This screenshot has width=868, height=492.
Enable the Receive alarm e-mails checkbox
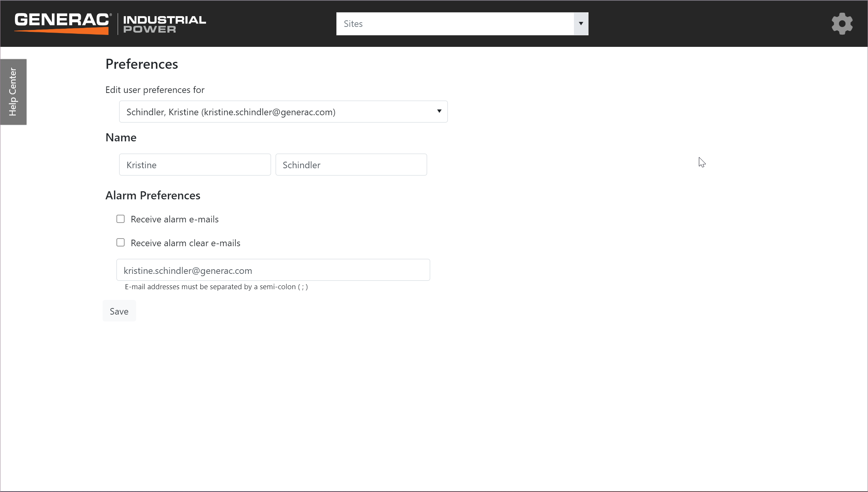coord(121,219)
